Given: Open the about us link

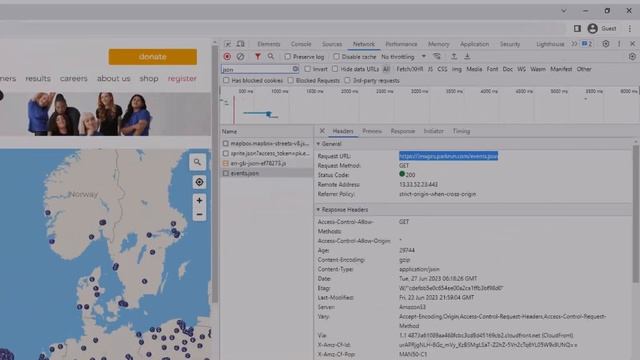Looking at the screenshot, I should (x=113, y=78).
